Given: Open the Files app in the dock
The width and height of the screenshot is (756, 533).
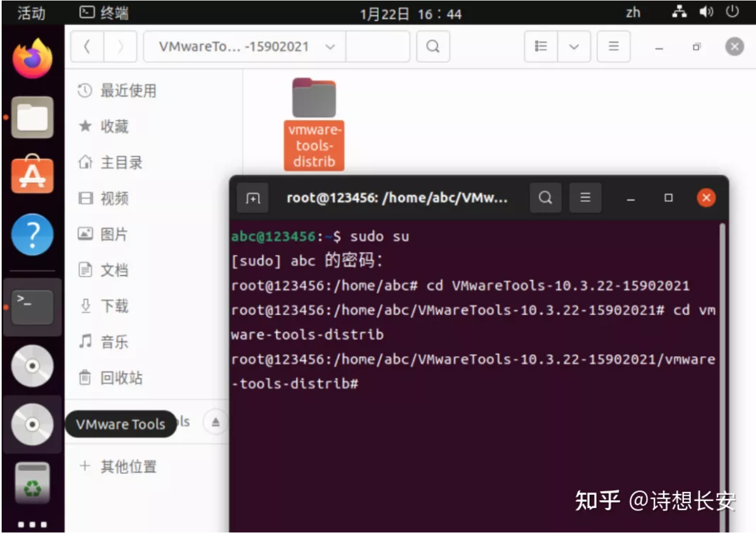Looking at the screenshot, I should [32, 118].
